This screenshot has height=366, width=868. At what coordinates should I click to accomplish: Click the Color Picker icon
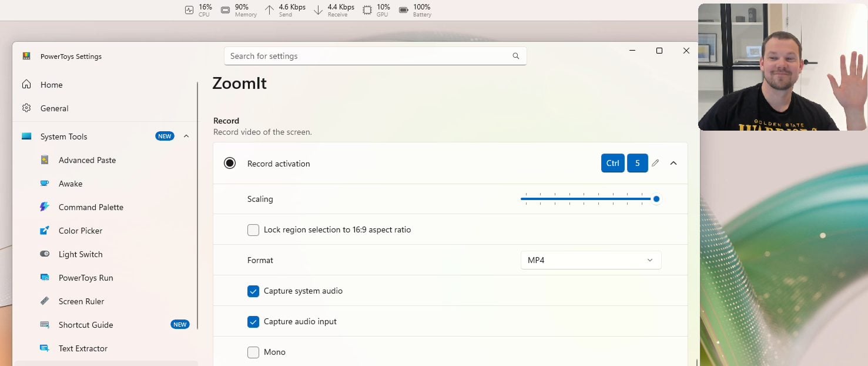coord(45,230)
